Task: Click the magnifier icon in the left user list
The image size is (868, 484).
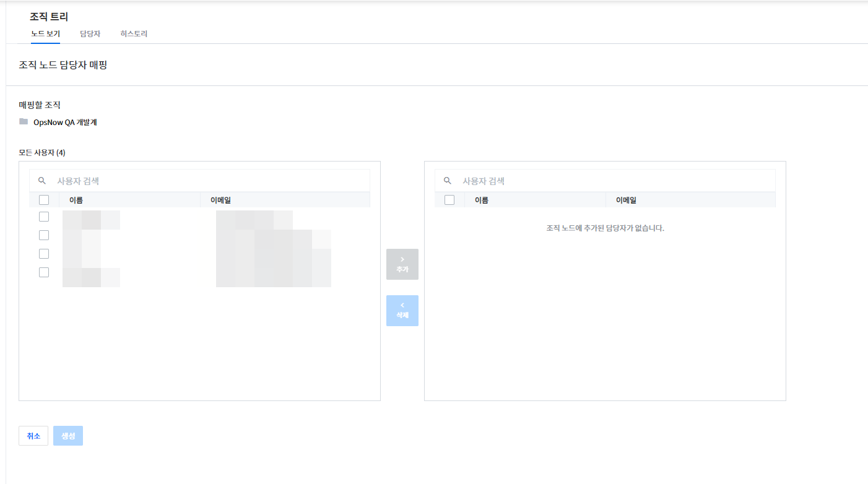Action: coord(42,181)
